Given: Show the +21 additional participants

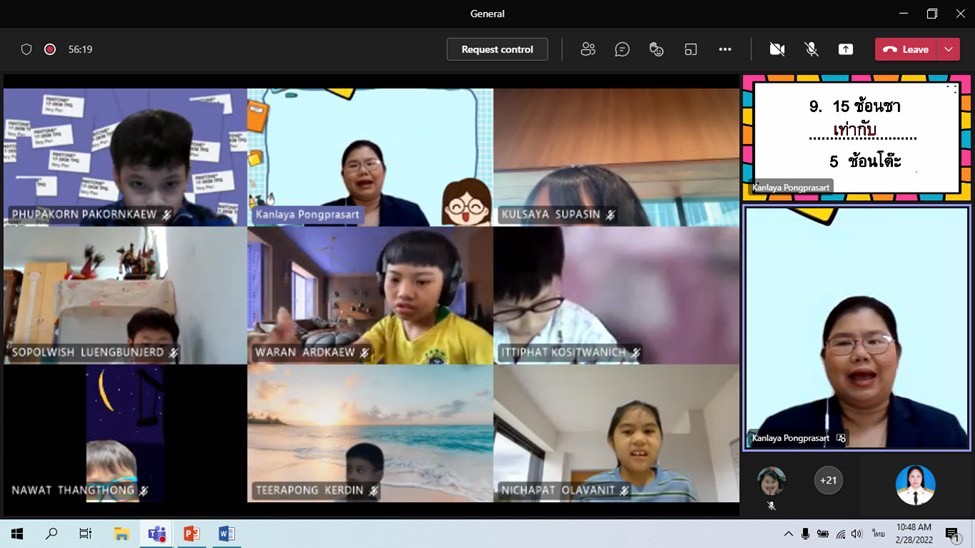Looking at the screenshot, I should pyautogui.click(x=828, y=481).
